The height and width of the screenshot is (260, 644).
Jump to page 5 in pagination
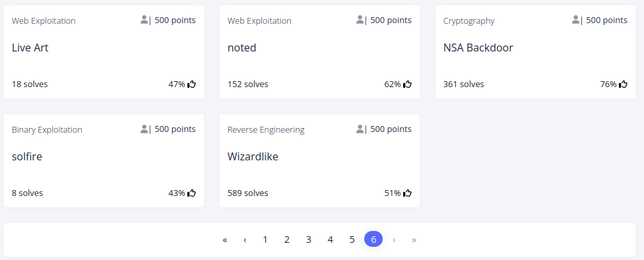click(x=352, y=240)
